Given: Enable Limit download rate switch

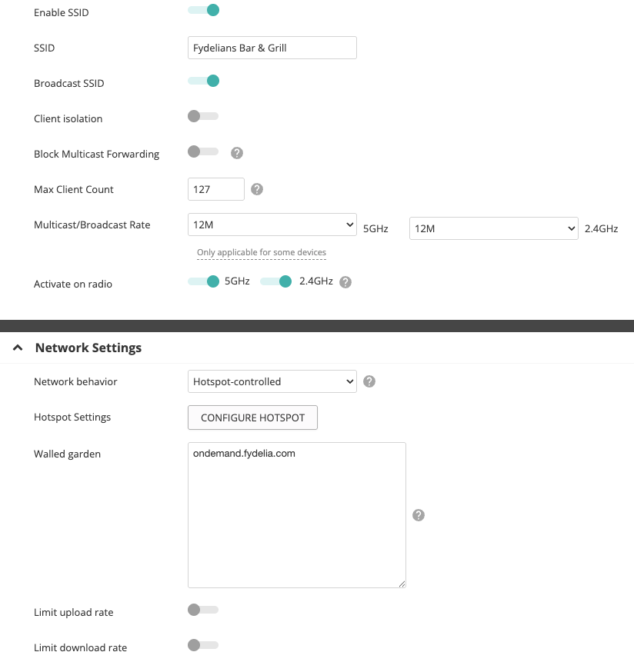Looking at the screenshot, I should pos(203,645).
